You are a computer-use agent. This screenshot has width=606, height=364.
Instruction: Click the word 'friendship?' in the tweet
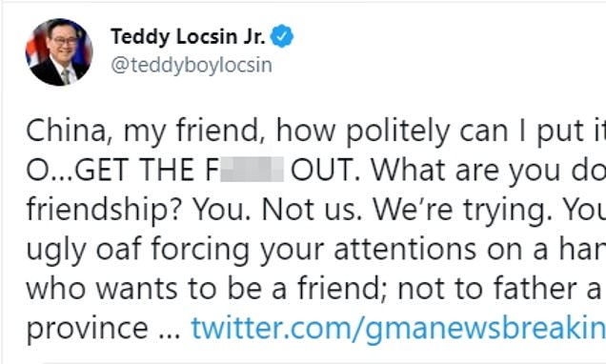tap(104, 209)
